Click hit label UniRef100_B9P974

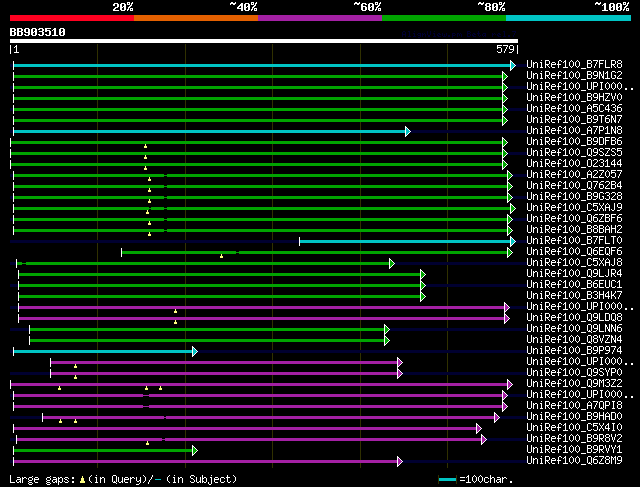pyautogui.click(x=574, y=351)
